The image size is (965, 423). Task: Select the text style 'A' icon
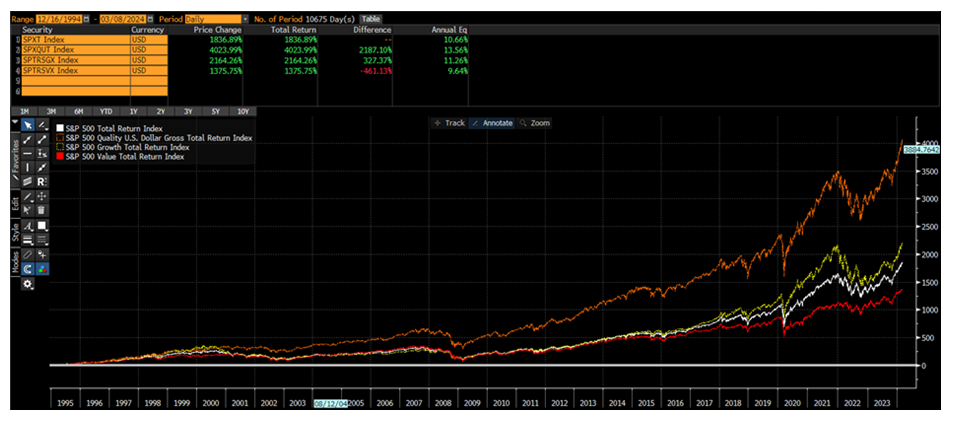click(x=28, y=227)
